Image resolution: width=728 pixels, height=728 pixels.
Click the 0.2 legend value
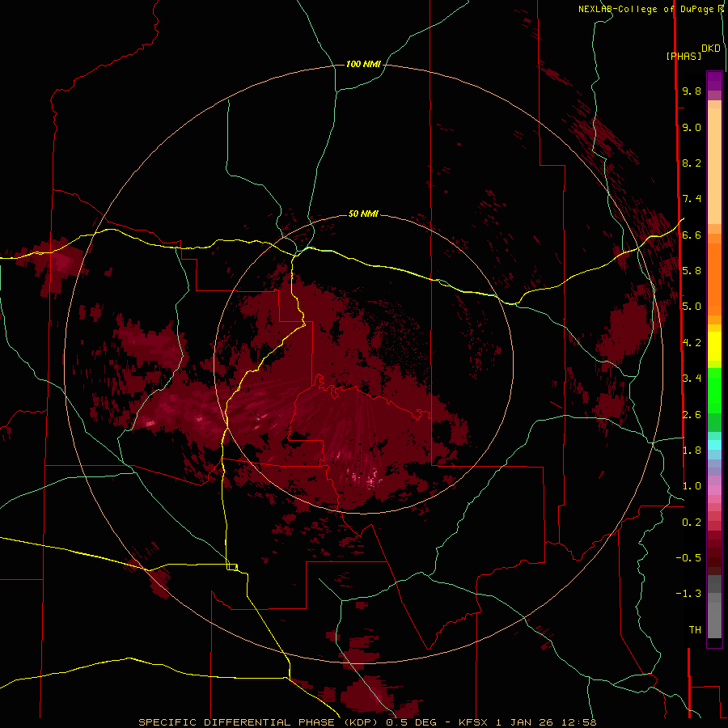point(692,523)
